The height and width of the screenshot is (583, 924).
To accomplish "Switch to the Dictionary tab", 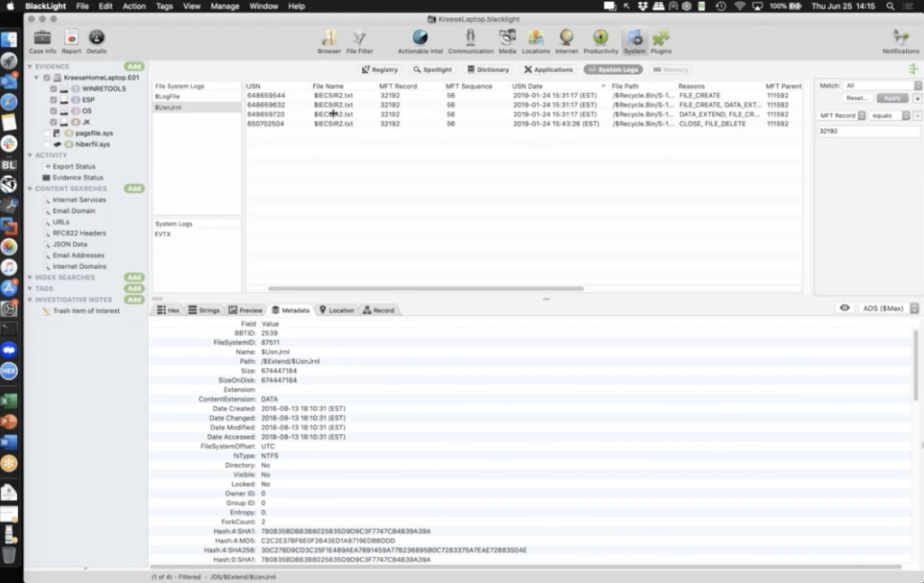I will pyautogui.click(x=488, y=69).
